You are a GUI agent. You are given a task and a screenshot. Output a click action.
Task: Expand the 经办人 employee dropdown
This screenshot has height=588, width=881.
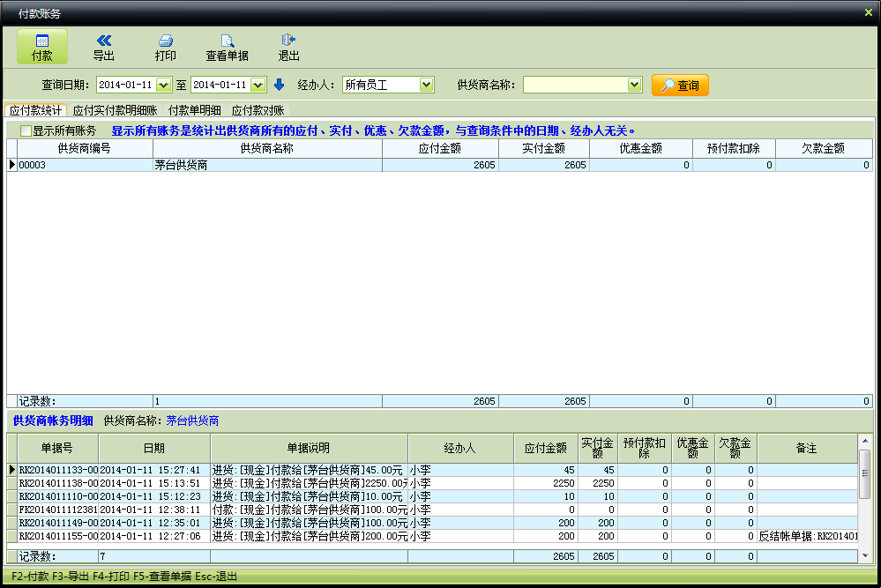pyautogui.click(x=426, y=86)
